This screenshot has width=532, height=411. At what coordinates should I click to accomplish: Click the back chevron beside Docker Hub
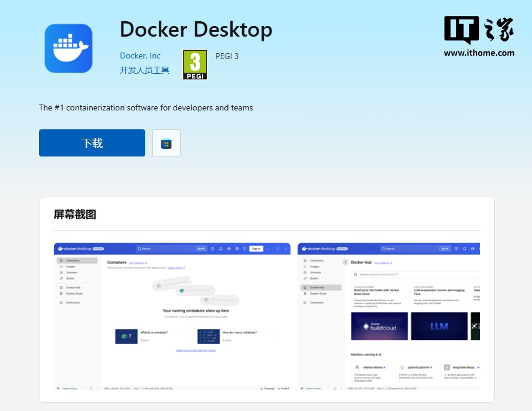(345, 262)
